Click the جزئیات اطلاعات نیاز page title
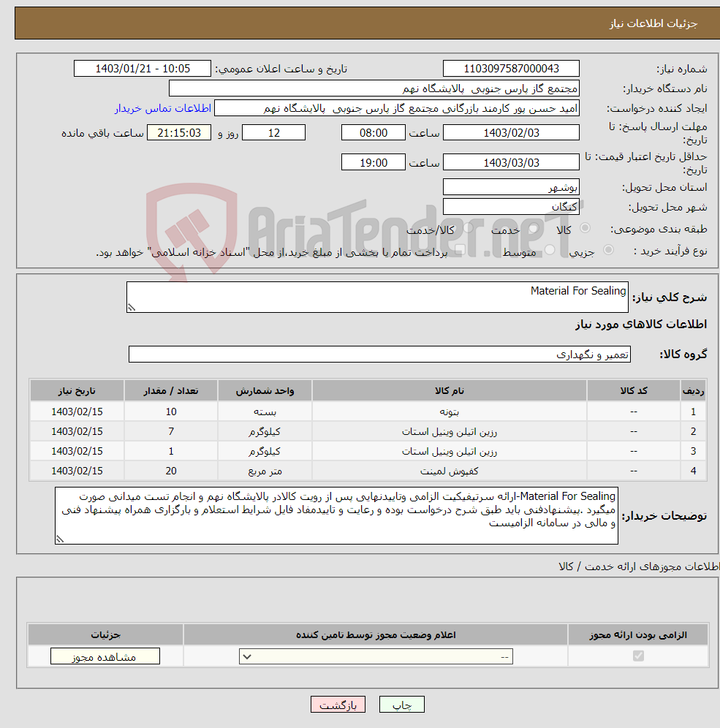This screenshot has width=720, height=728. [x=653, y=23]
